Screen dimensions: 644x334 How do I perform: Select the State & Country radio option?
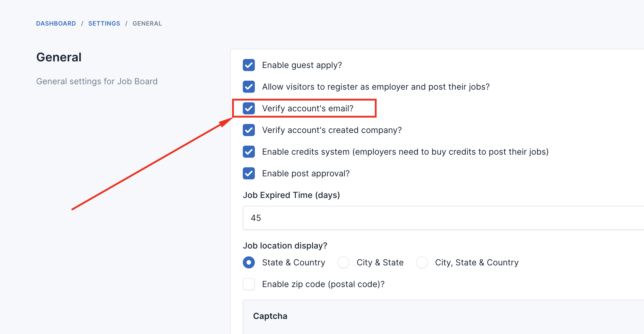click(249, 262)
